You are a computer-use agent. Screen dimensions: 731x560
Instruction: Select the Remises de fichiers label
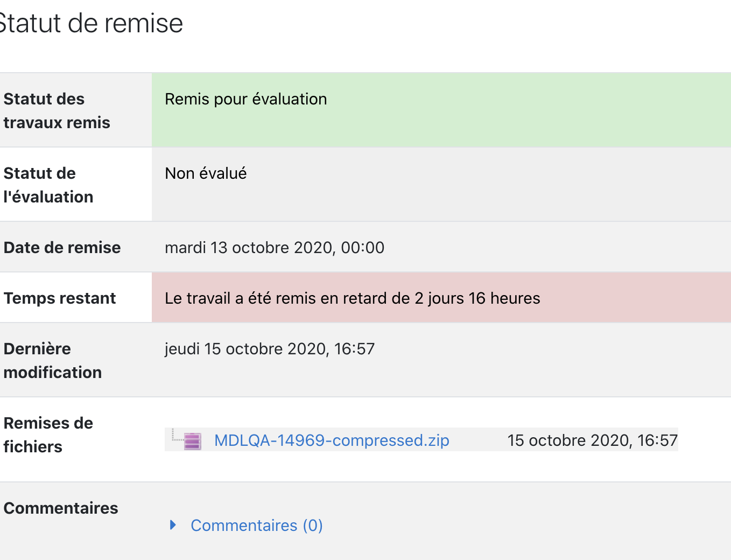(48, 435)
